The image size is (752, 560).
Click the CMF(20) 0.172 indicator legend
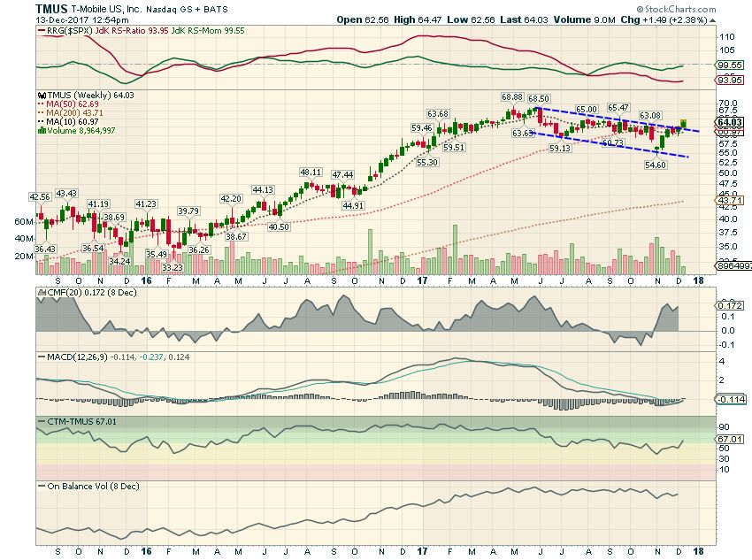click(88, 293)
